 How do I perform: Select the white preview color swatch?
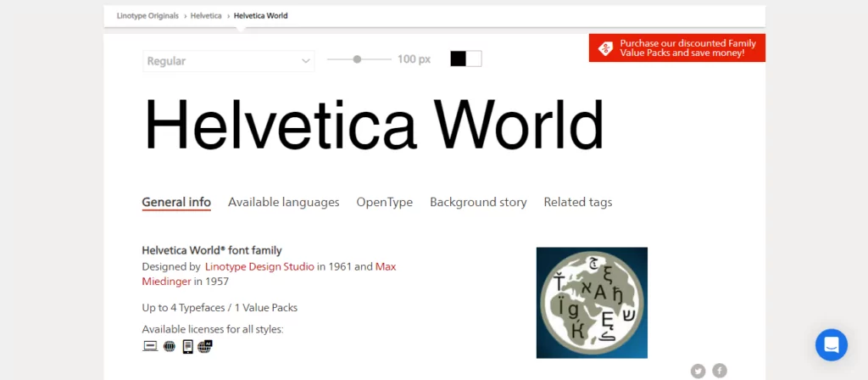pyautogui.click(x=474, y=59)
